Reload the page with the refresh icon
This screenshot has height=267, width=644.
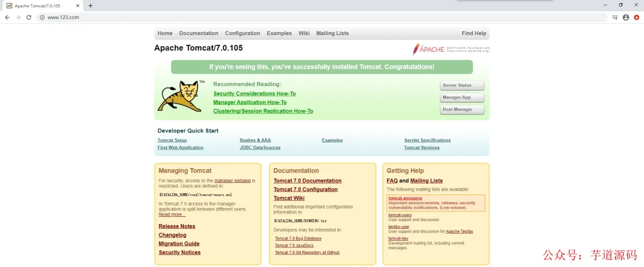point(29,17)
